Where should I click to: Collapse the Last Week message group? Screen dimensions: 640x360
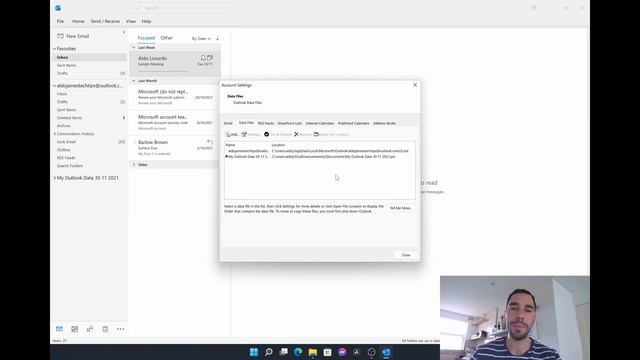click(133, 48)
